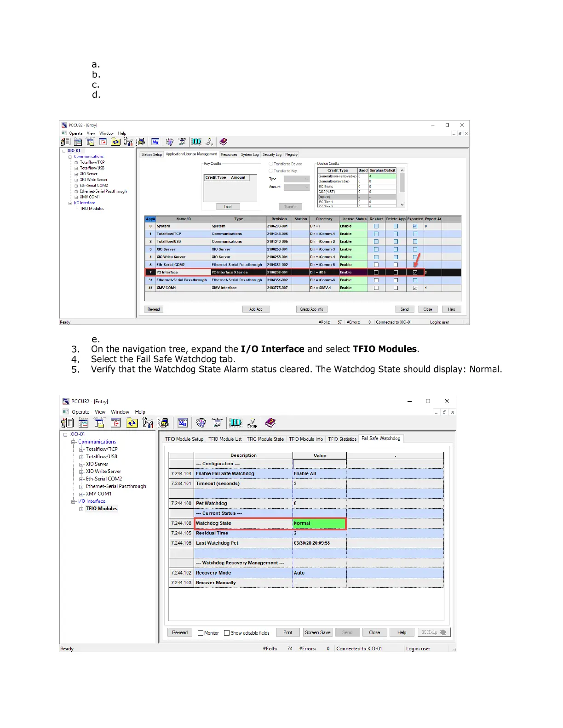Toggle Delete App checkbox in Totalflow/TCP row
This screenshot has width=563, height=728.
point(396,234)
